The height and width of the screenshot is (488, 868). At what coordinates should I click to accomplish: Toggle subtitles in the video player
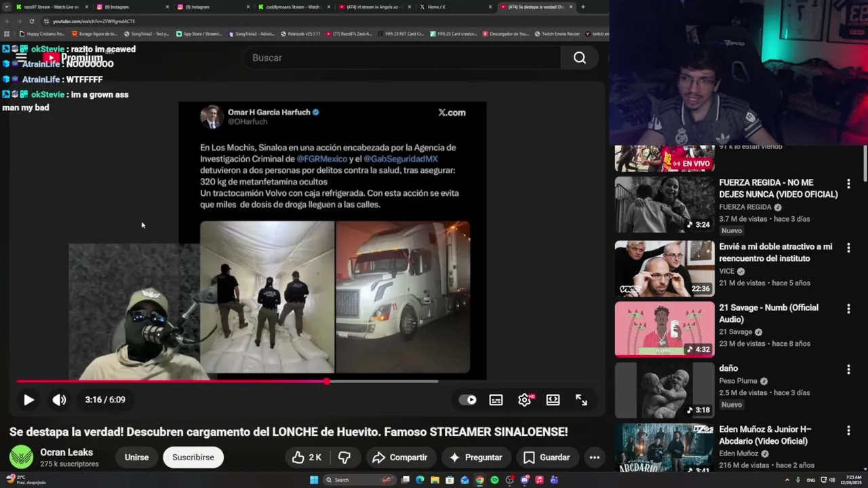(x=496, y=400)
